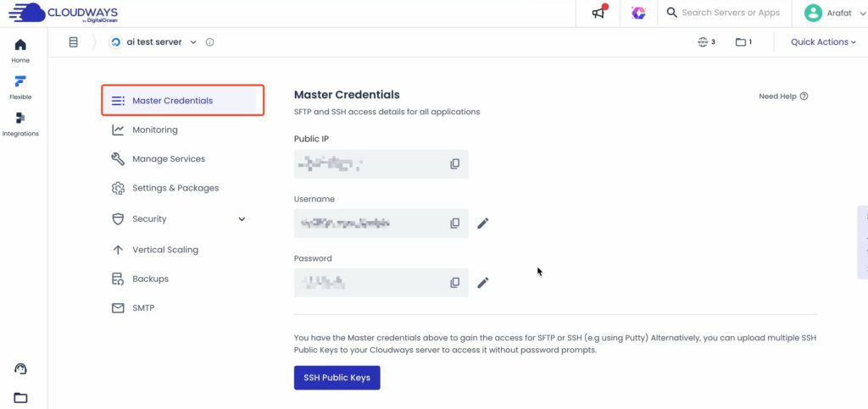Screen dimensions: 868x409
Task: Go to Home in left rail
Action: pyautogui.click(x=20, y=50)
